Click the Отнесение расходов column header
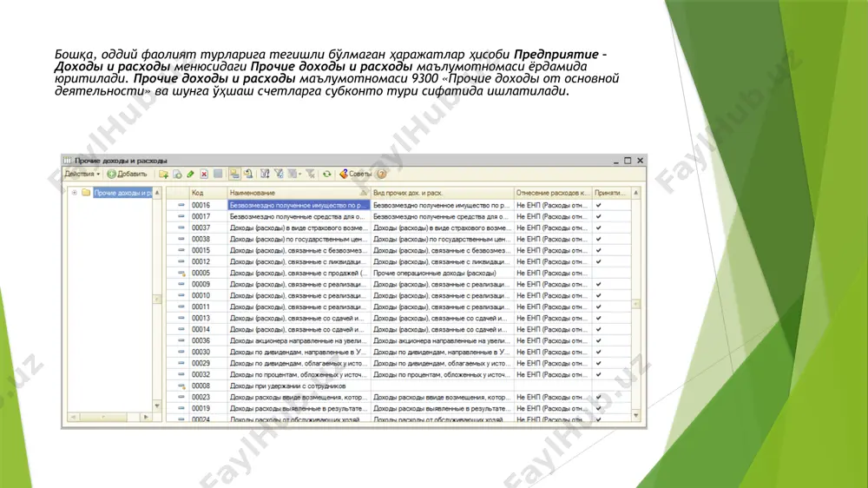This screenshot has width=868, height=488. (552, 193)
